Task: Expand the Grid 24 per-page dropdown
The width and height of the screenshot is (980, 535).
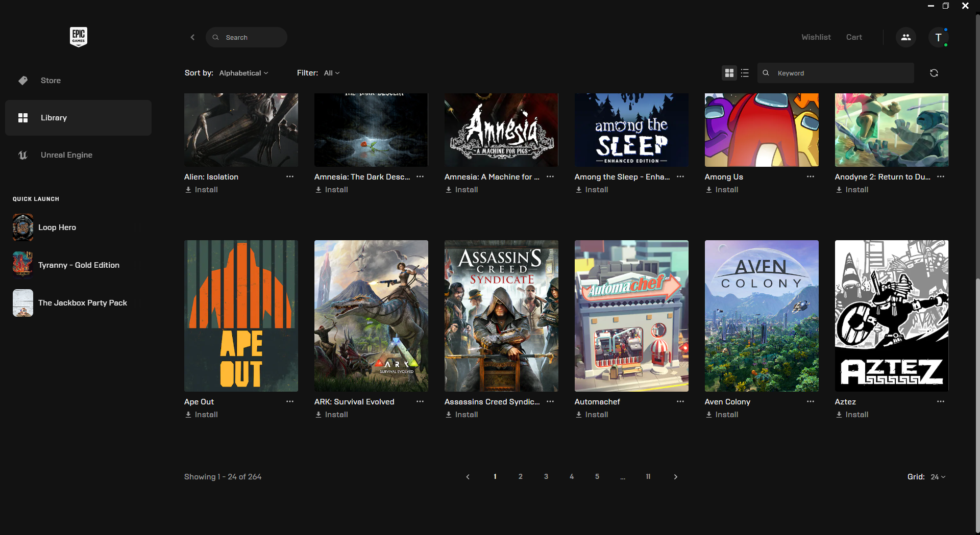Action: pyautogui.click(x=938, y=477)
